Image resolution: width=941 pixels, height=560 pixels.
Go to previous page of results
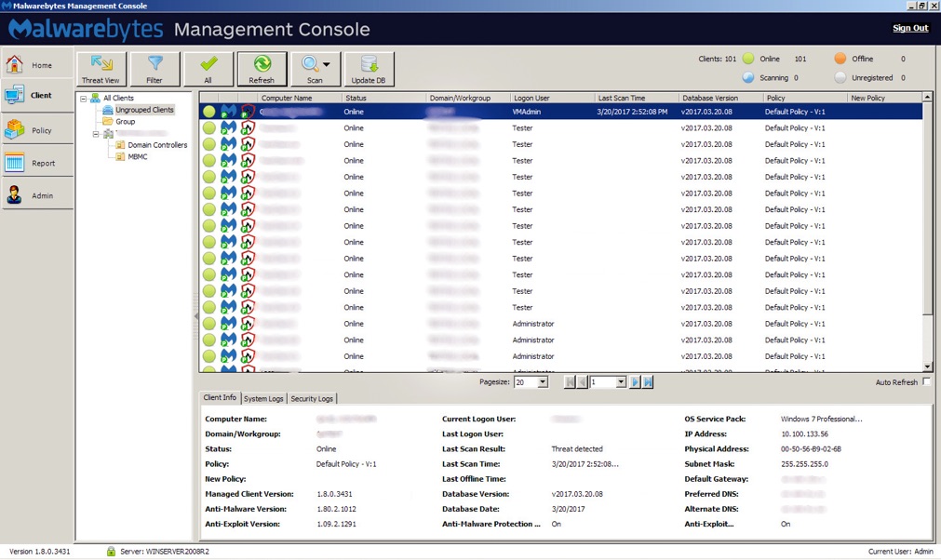pyautogui.click(x=582, y=382)
